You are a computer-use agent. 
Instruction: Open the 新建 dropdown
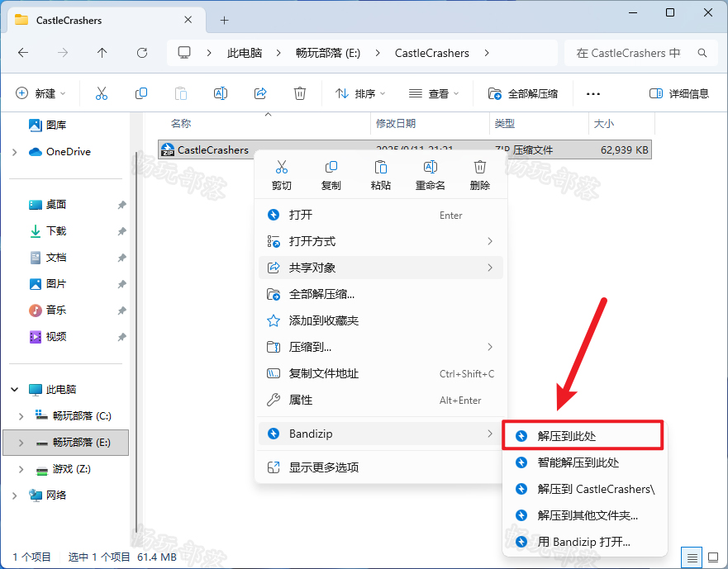40,93
